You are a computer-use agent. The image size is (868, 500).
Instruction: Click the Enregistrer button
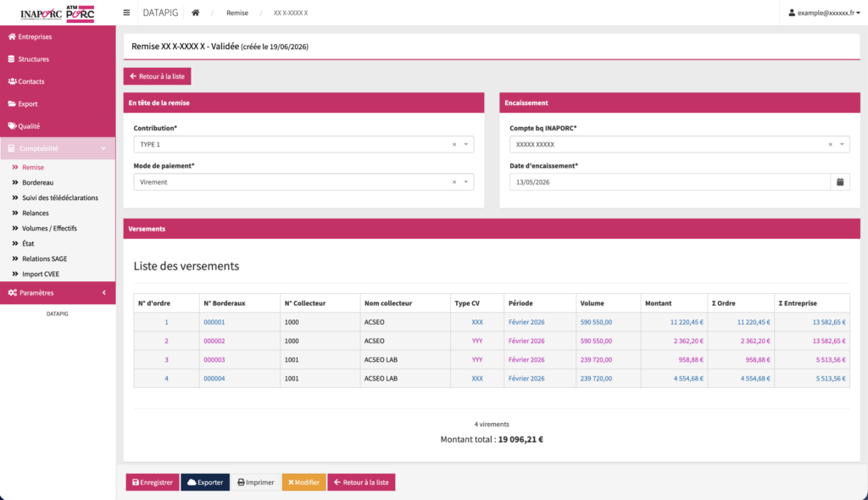[153, 482]
